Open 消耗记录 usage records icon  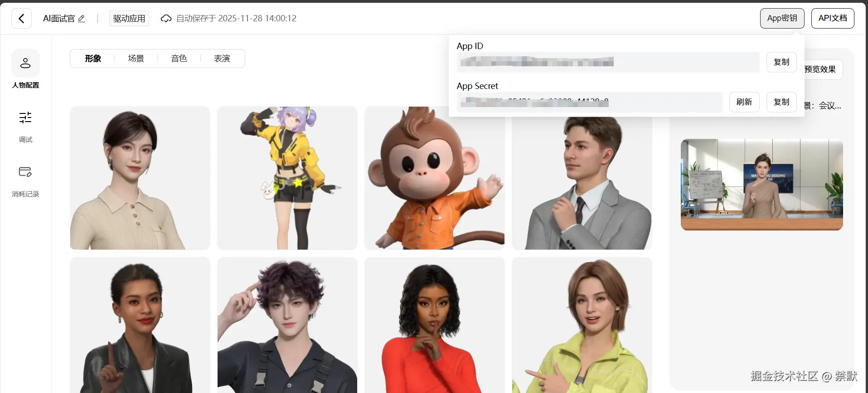25,172
